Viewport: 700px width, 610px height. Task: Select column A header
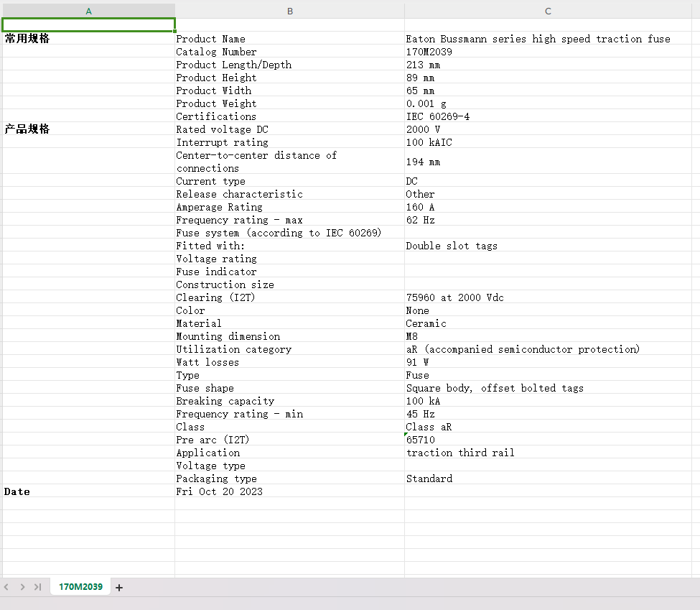88,11
